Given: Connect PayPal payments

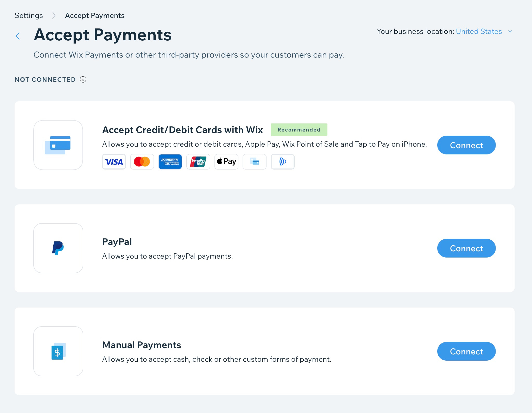Looking at the screenshot, I should click(x=466, y=248).
